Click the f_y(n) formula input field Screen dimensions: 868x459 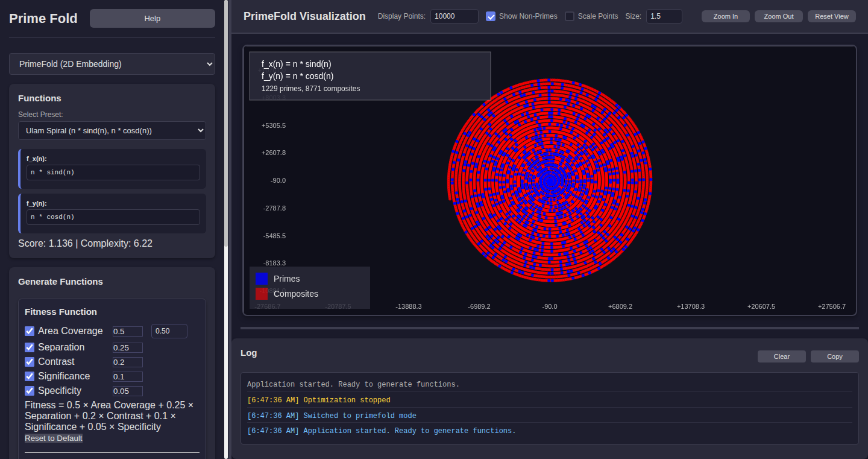coord(113,217)
